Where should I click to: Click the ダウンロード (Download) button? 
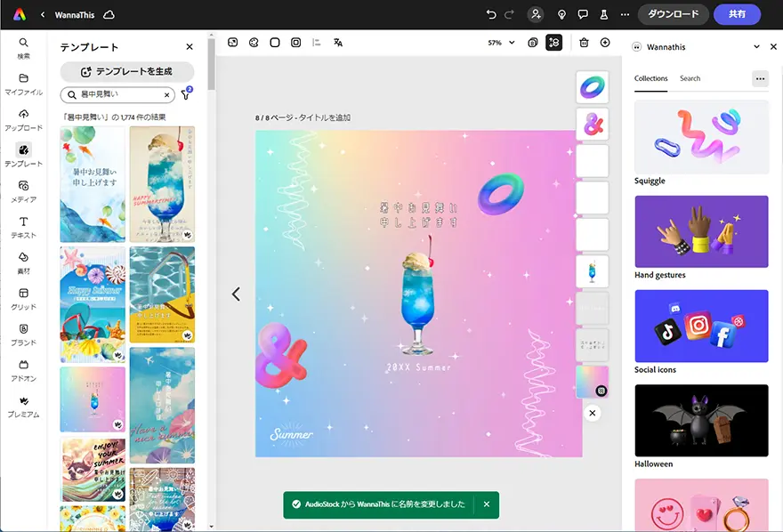tap(674, 14)
